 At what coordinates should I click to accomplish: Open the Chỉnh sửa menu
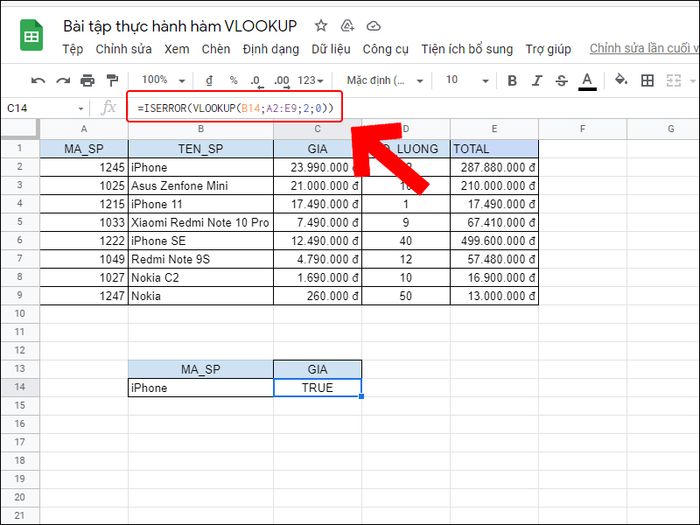(124, 49)
